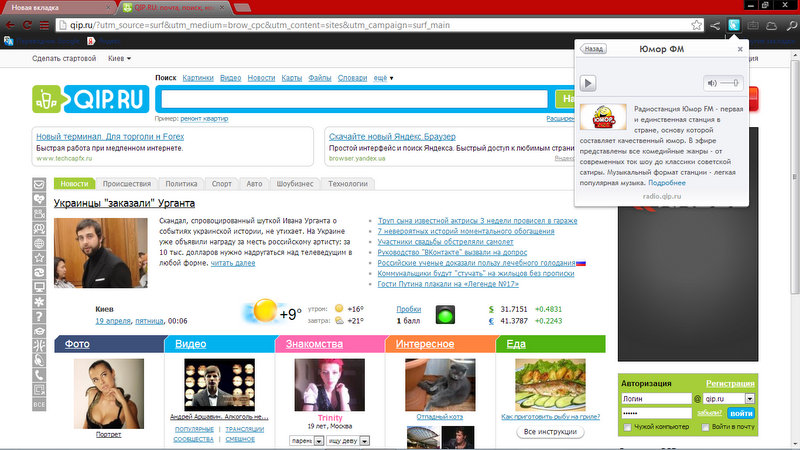Image resolution: width=800 pixels, height=450 pixels.
Task: Open the Регистрация link
Action: tap(730, 383)
